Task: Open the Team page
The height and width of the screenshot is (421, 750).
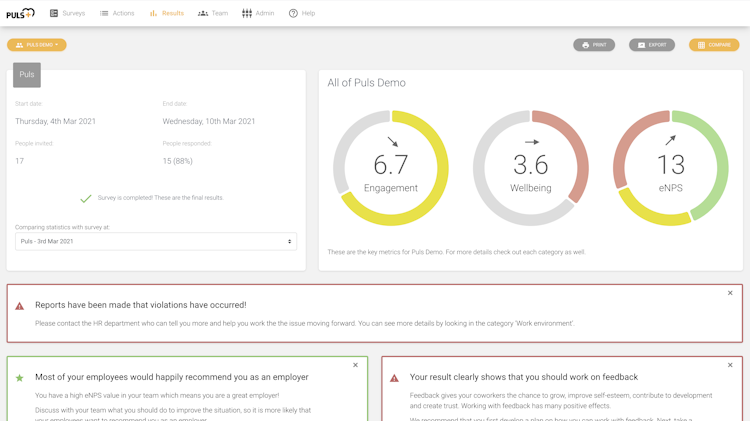Action: tap(213, 13)
